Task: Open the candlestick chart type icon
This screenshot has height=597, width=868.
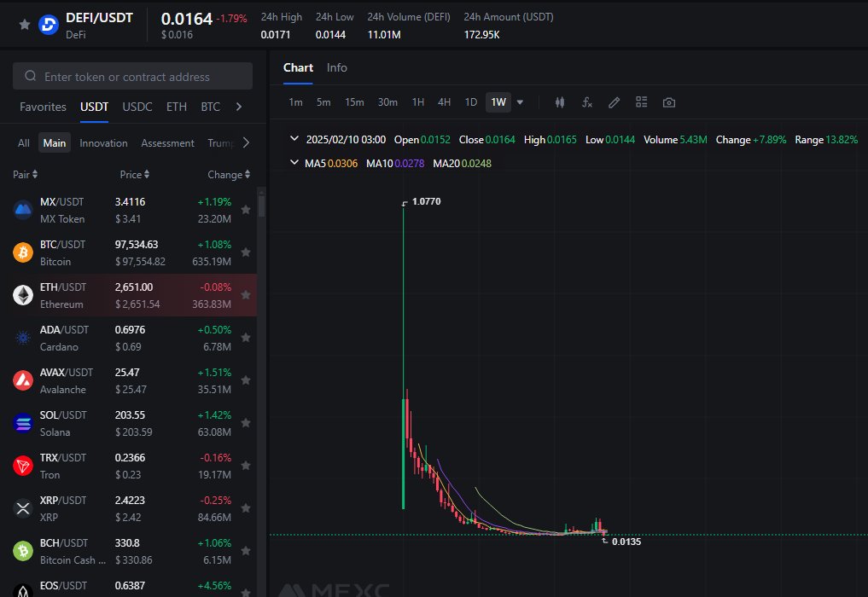Action: click(560, 102)
